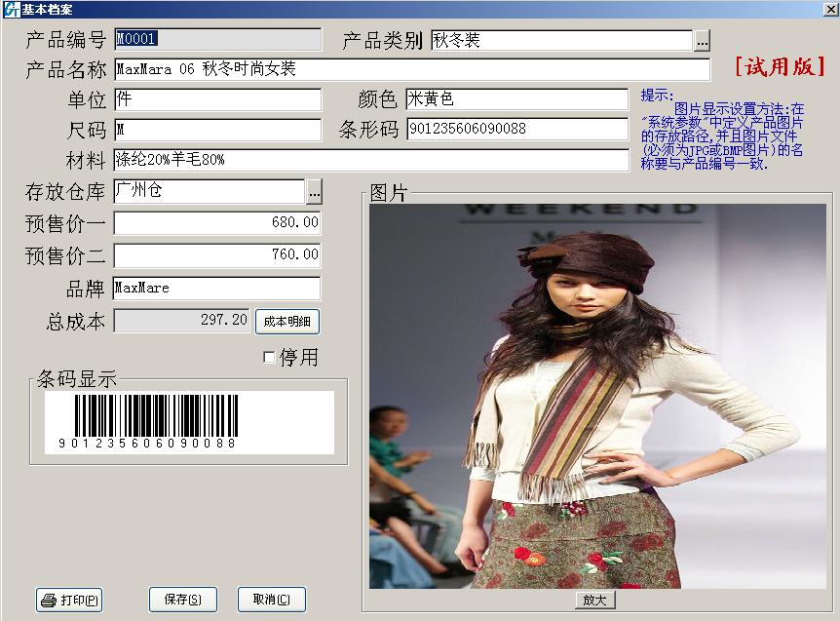Edit 预售价二 price field 760.00

click(217, 255)
